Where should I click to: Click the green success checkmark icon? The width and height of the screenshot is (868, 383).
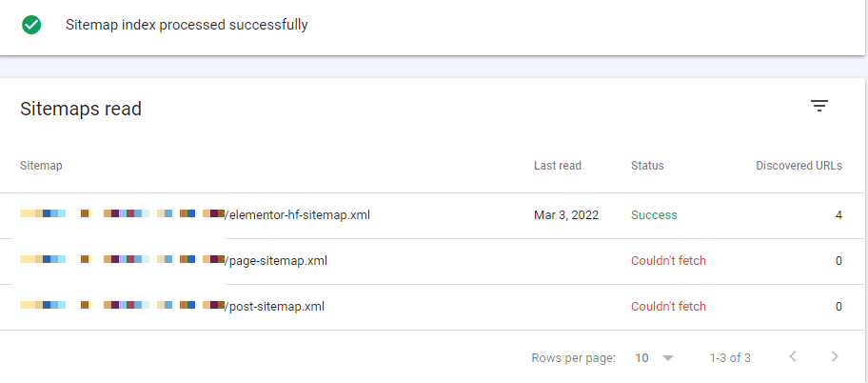click(31, 25)
